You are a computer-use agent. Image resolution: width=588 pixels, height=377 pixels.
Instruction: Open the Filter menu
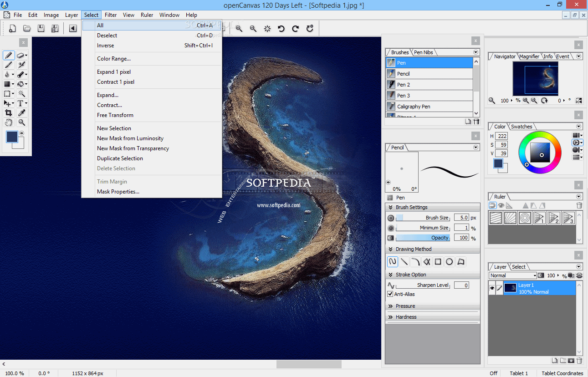111,15
